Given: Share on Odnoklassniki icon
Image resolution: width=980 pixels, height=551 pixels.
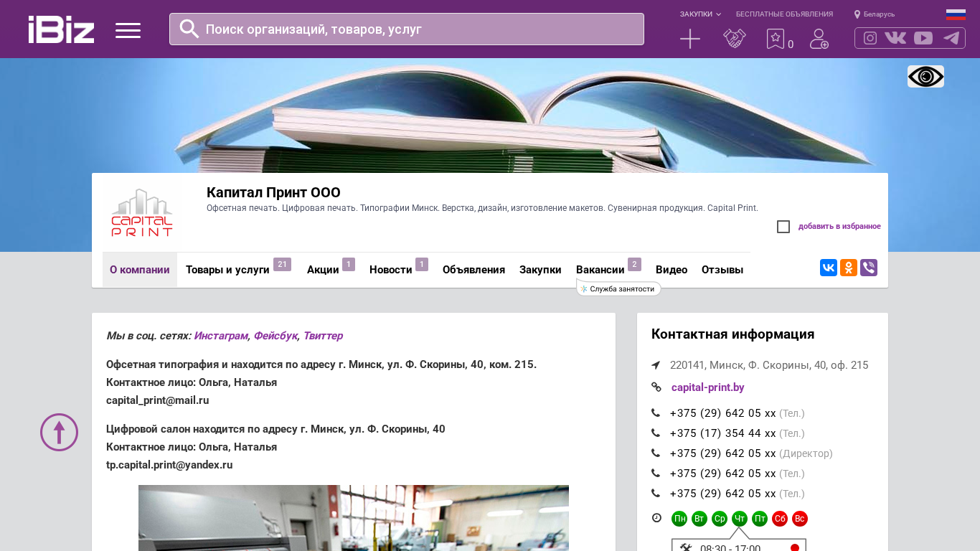Looking at the screenshot, I should (x=849, y=268).
